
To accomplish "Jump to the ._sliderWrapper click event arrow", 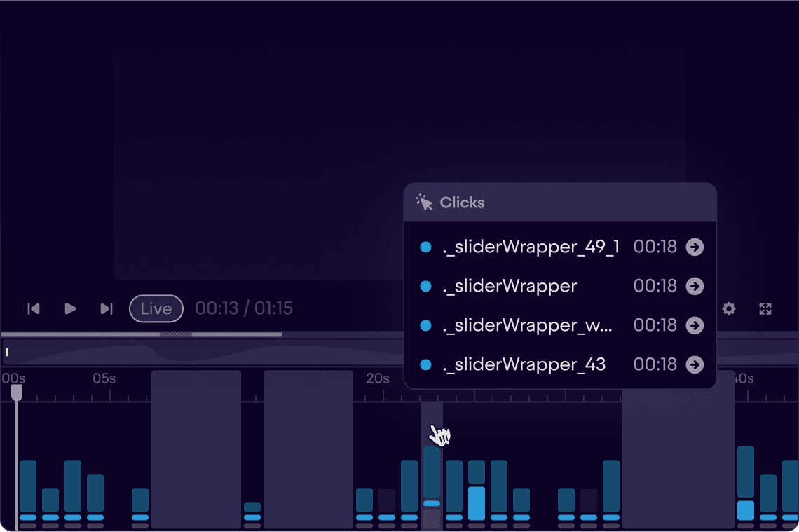I will [x=695, y=286].
